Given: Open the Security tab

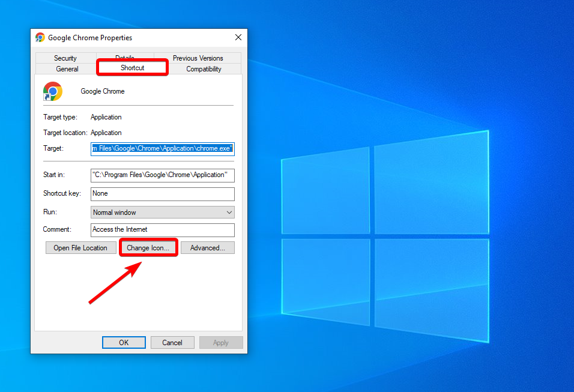Looking at the screenshot, I should coord(65,58).
